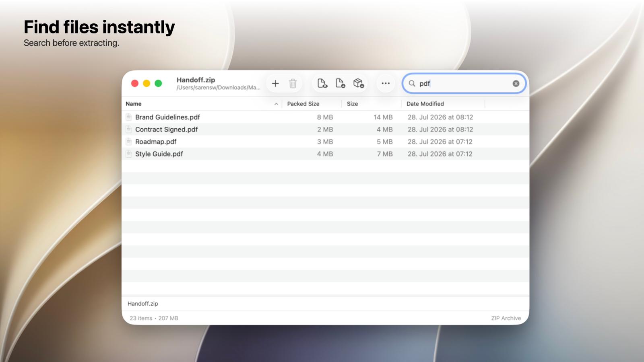Click the ZIP Archive status label
Screen dimensions: 644x362
pyautogui.click(x=506, y=318)
